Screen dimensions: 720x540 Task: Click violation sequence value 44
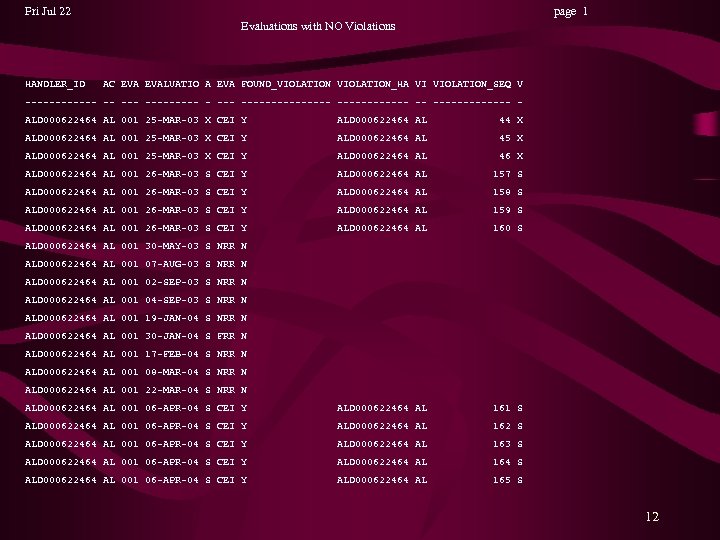point(505,120)
